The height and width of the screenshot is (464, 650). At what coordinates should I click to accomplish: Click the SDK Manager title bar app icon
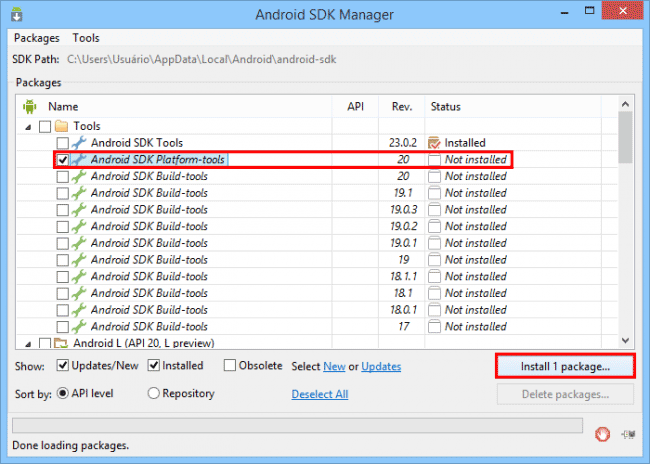(17, 14)
